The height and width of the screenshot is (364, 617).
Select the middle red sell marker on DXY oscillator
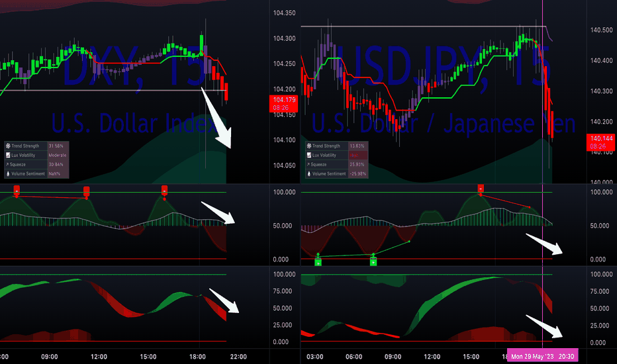click(87, 191)
